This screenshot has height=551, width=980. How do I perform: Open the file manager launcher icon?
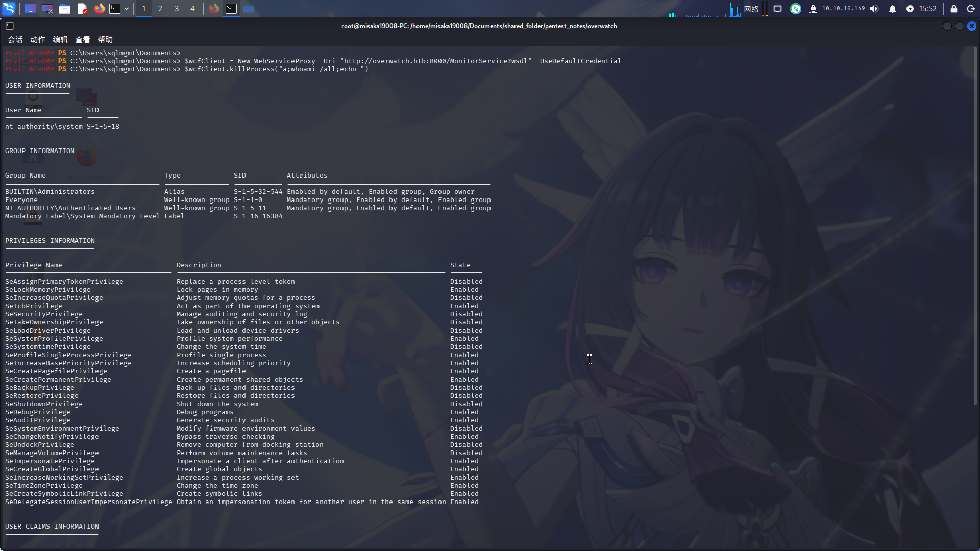[65, 9]
